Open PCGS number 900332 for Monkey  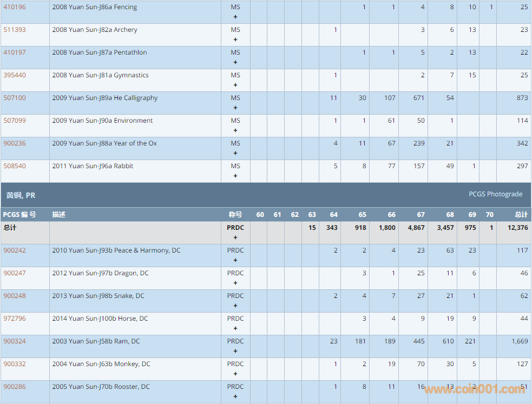pyautogui.click(x=15, y=364)
